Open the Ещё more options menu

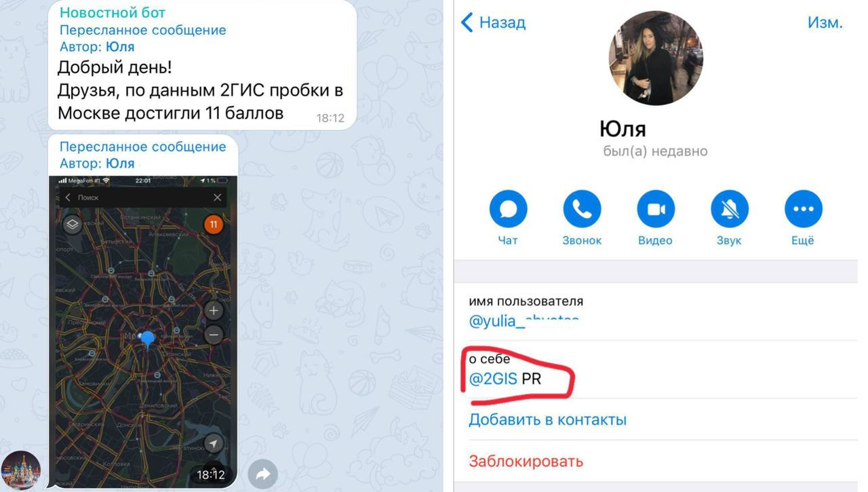click(x=804, y=209)
